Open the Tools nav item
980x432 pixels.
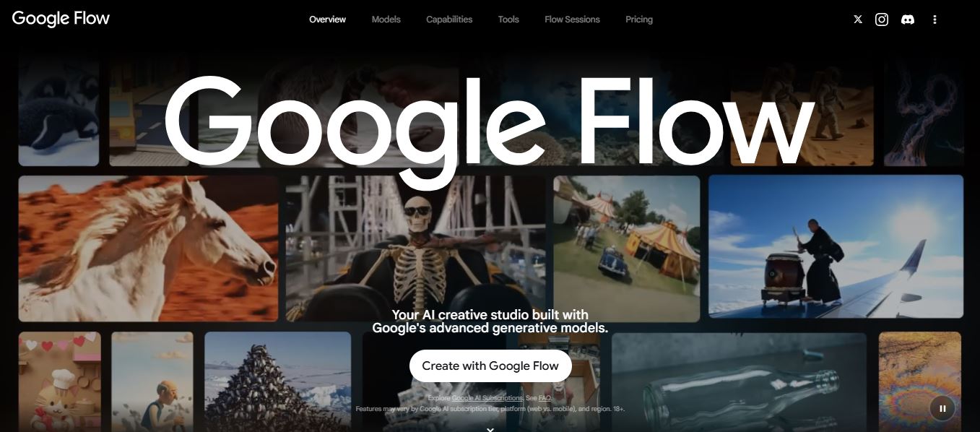508,20
